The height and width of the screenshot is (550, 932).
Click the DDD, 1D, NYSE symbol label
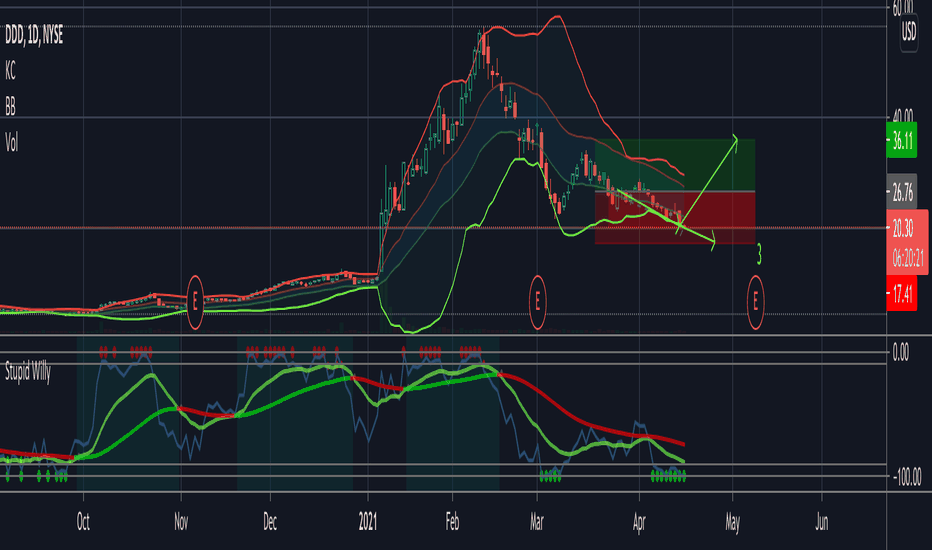[34, 36]
